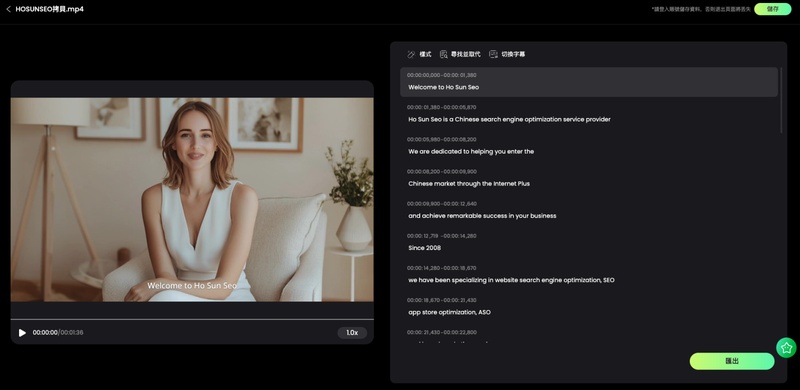Click the green star floating icon
The image size is (800, 390).
[786, 348]
